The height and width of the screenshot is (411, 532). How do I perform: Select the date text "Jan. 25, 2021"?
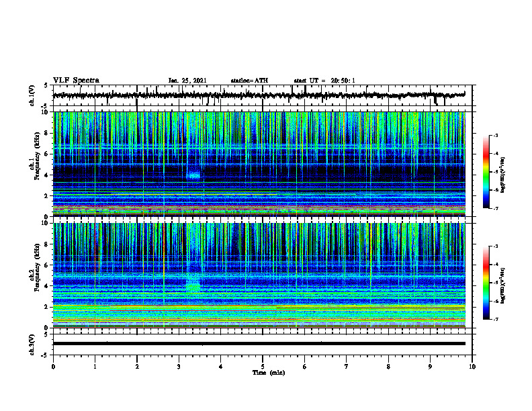[187, 81]
